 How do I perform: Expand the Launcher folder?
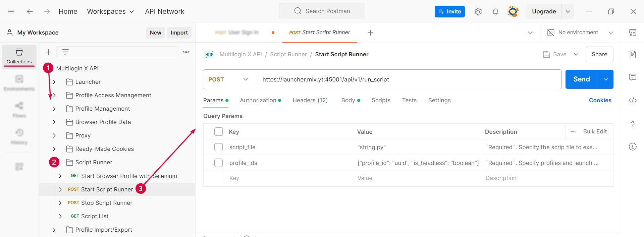(x=54, y=82)
